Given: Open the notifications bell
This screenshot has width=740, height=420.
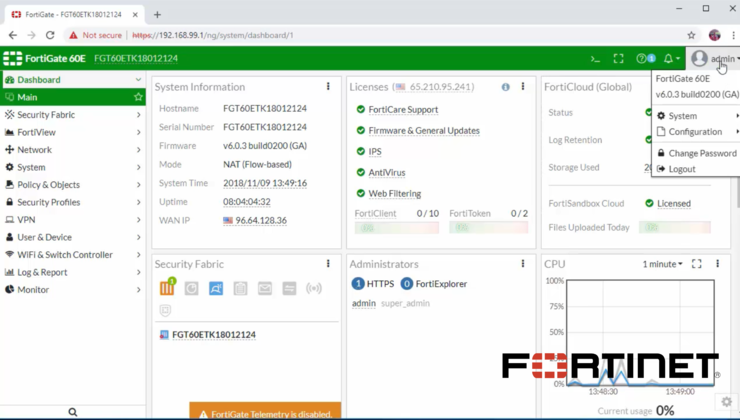Looking at the screenshot, I should point(669,59).
